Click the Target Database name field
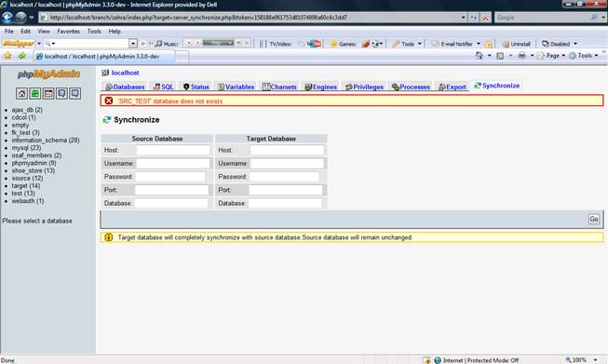Viewport: 608px width, 364px height. (x=285, y=203)
